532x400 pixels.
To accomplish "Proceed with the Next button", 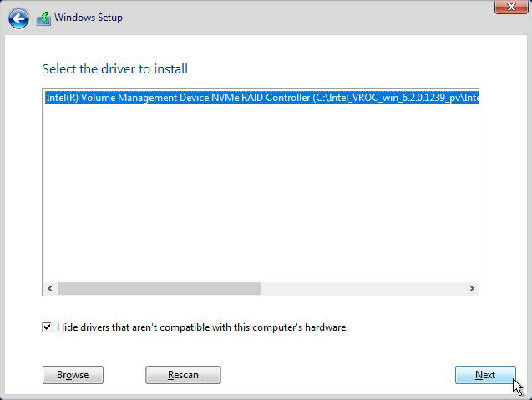I will 485,375.
